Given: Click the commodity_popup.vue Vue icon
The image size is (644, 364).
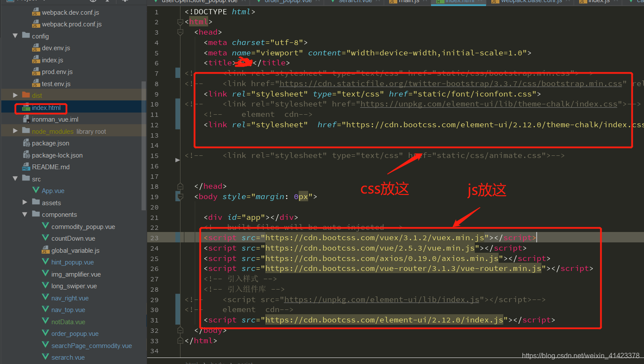Looking at the screenshot, I should (x=45, y=226).
